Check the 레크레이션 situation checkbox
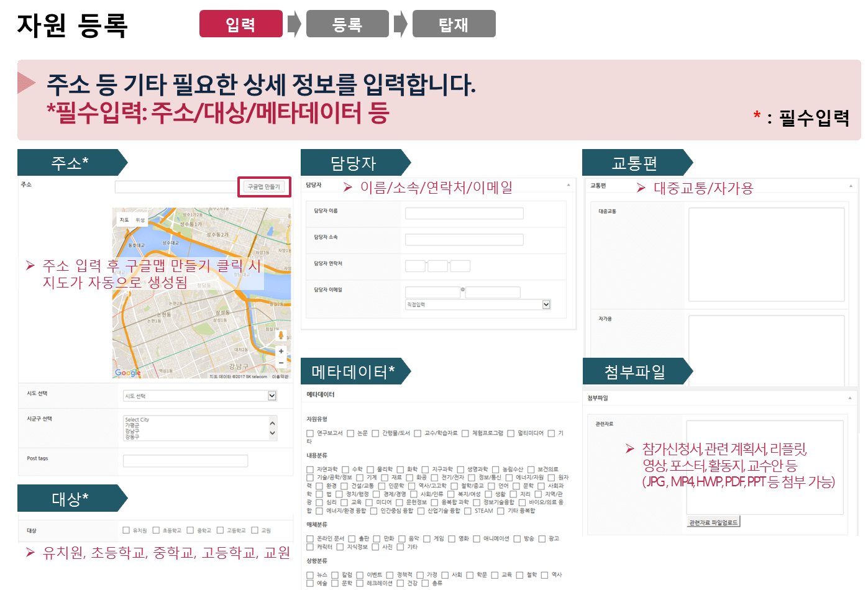This screenshot has width=868, height=590. [360, 583]
